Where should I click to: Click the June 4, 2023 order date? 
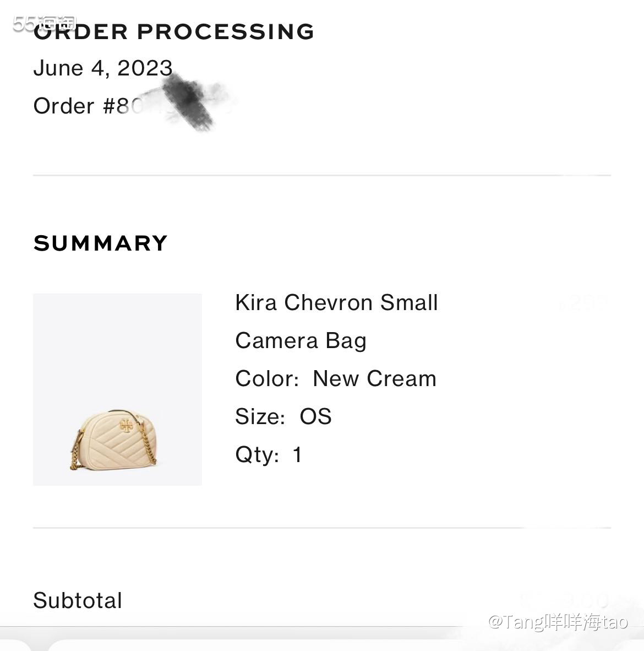pos(103,68)
